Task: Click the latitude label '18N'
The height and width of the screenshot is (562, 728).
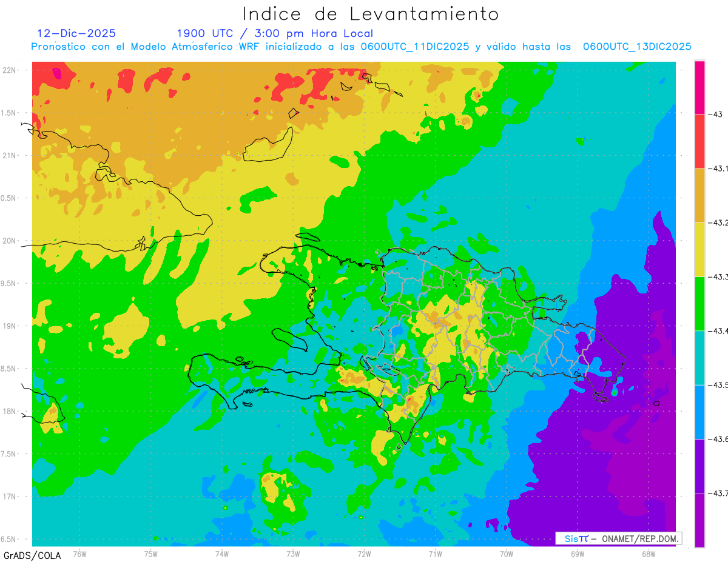Action: 9,411
